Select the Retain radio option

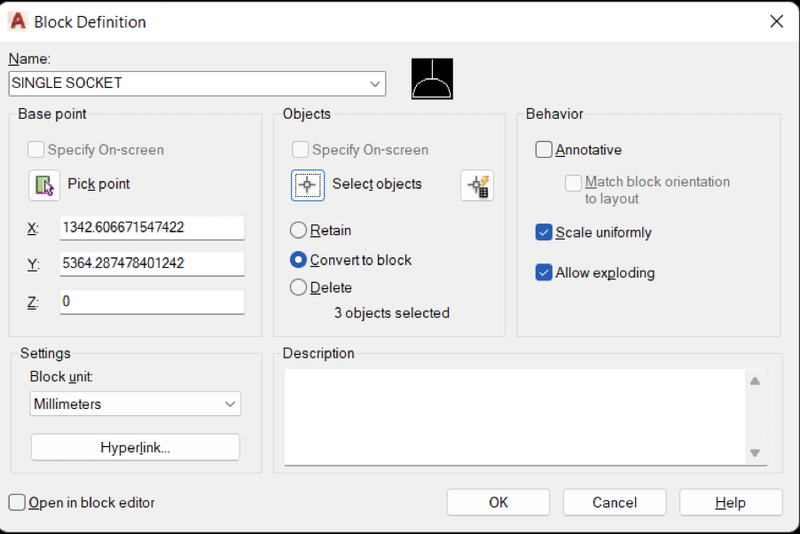tap(298, 231)
